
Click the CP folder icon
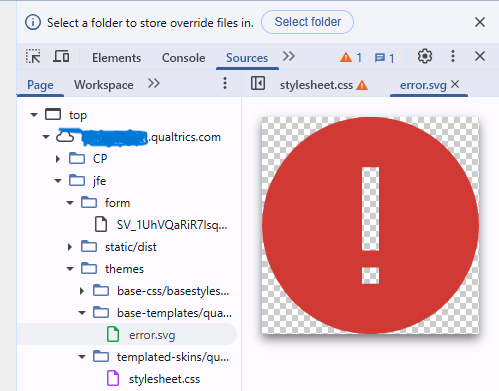pos(77,158)
